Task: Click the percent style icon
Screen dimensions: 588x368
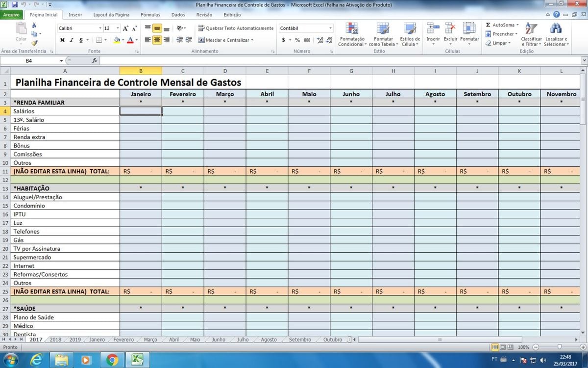Action: [297, 40]
